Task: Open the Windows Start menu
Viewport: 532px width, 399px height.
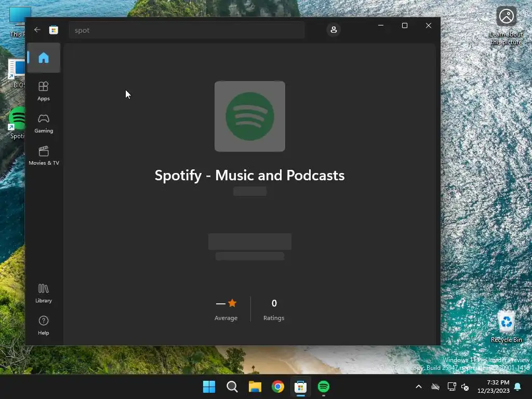Action: point(209,387)
